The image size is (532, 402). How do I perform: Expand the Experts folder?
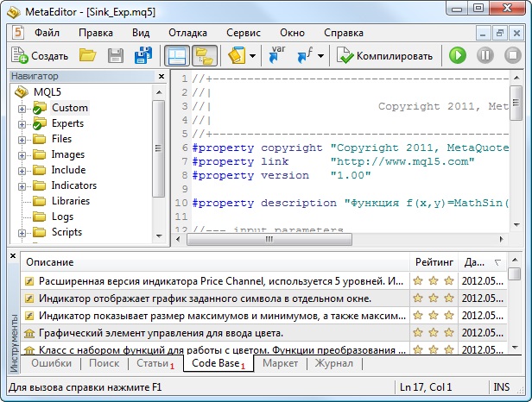coord(22,125)
